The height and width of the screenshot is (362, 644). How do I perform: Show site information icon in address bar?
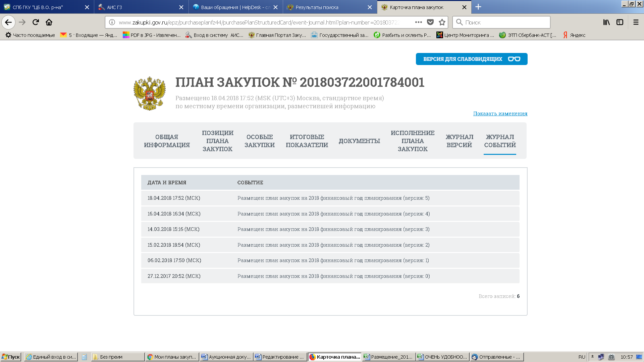[112, 22]
